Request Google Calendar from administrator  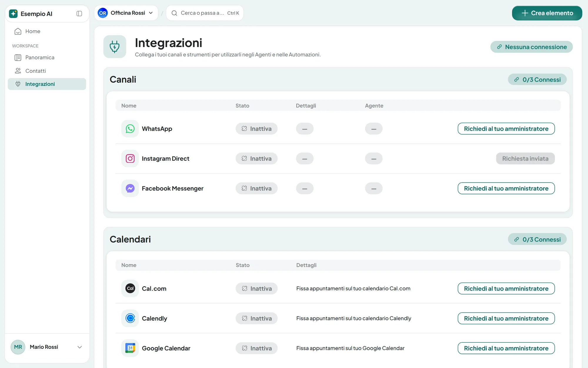point(506,348)
